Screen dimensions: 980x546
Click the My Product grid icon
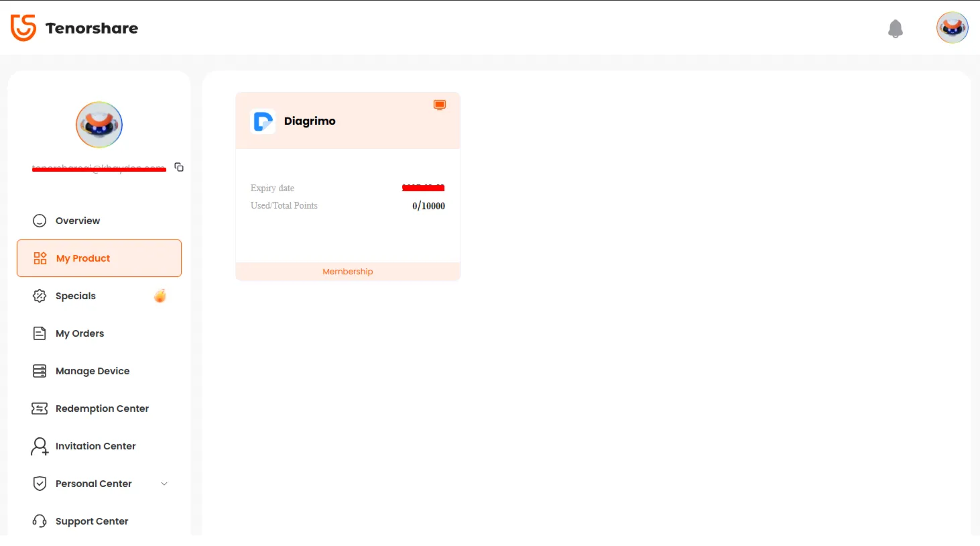point(40,258)
